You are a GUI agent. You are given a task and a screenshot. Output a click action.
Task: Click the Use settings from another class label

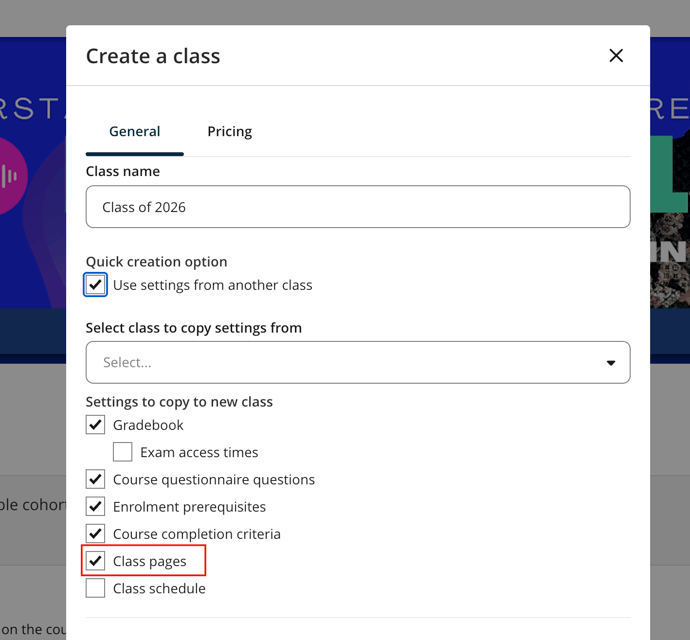tap(213, 285)
